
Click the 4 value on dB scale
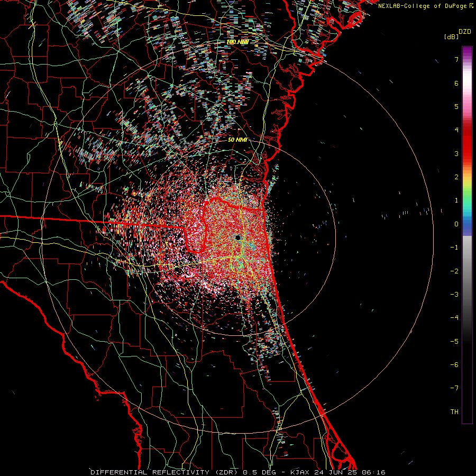point(456,130)
